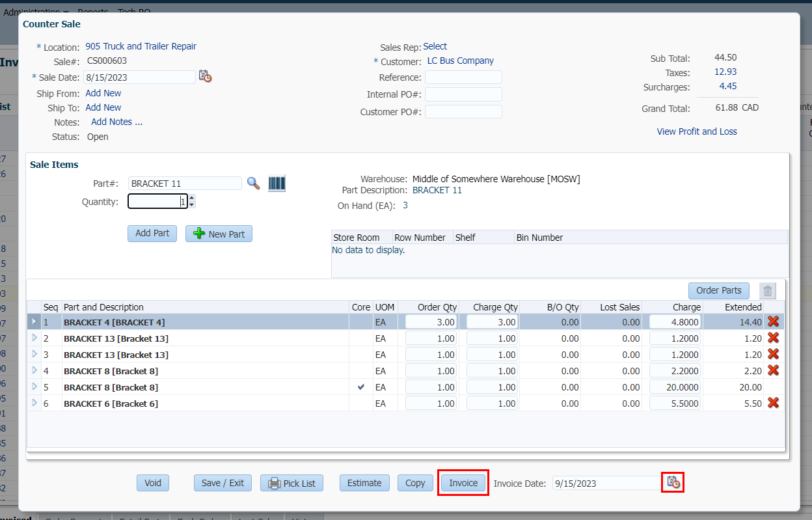Open BRACKET 11 part description link
Image resolution: width=812 pixels, height=520 pixels.
pos(437,190)
